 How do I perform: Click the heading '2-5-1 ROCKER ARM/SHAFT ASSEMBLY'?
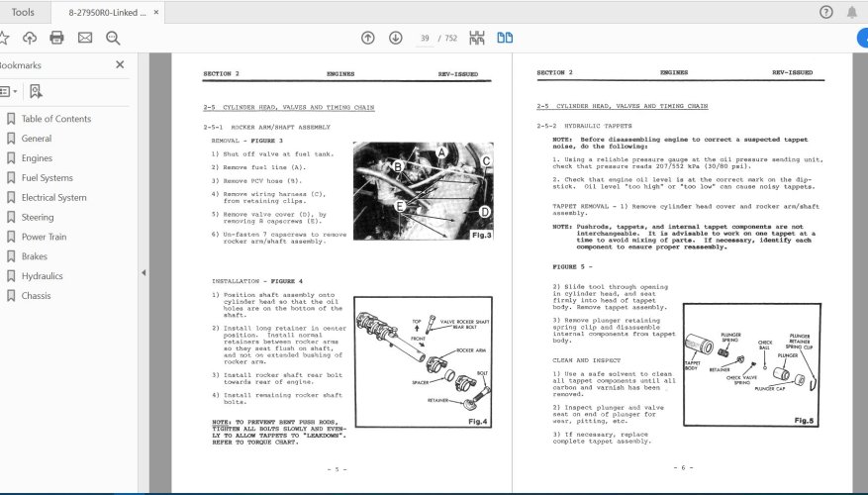(x=267, y=127)
